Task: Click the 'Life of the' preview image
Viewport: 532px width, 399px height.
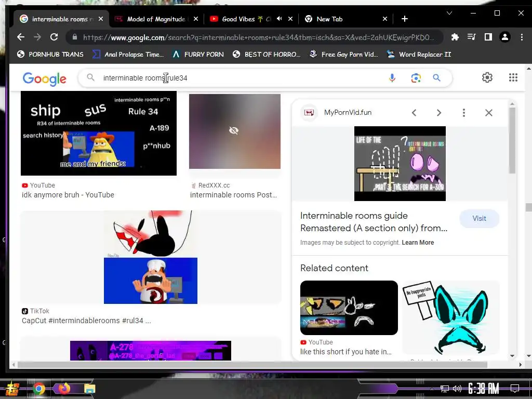Action: pos(400,164)
